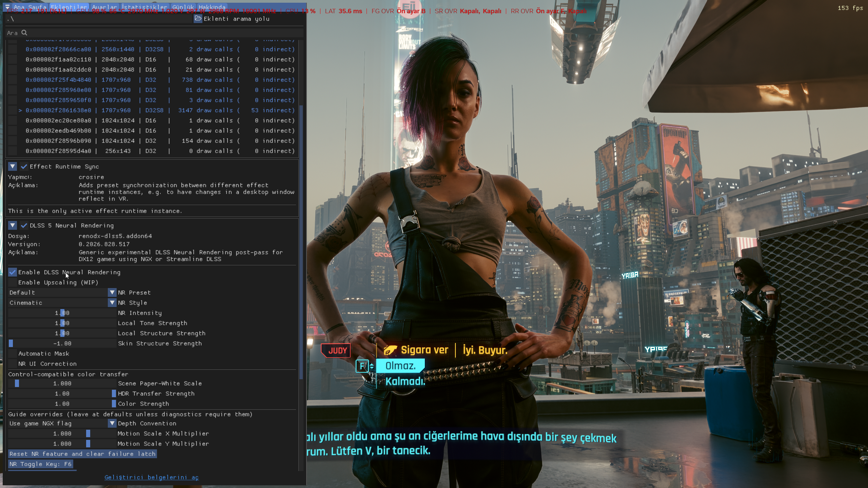This screenshot has width=868, height=488.
Task: Click the 153 fps counter
Action: tap(850, 8)
